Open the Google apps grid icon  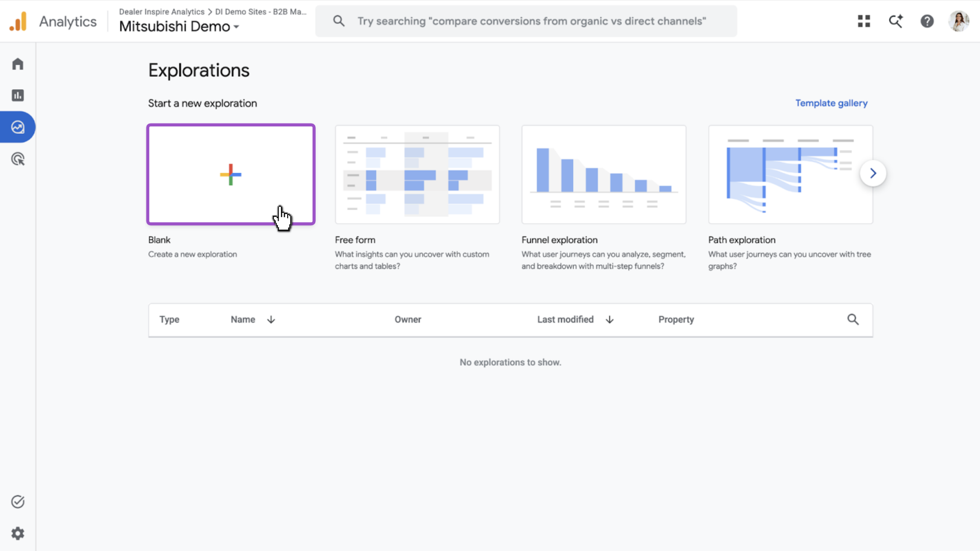pos(864,21)
